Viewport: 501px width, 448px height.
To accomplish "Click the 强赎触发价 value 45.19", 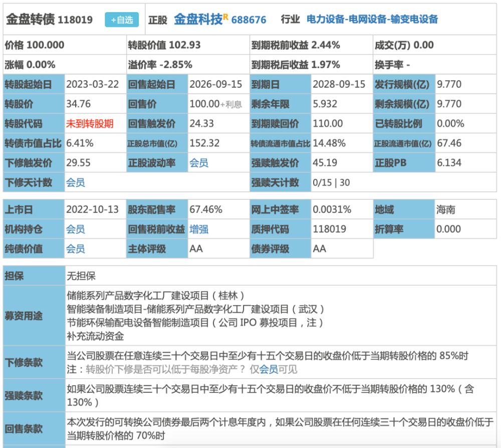I will tap(325, 163).
